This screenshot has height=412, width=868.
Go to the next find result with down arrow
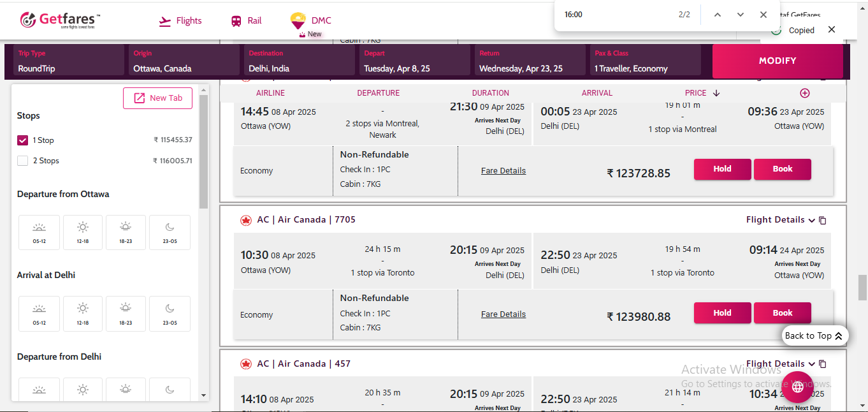click(741, 15)
